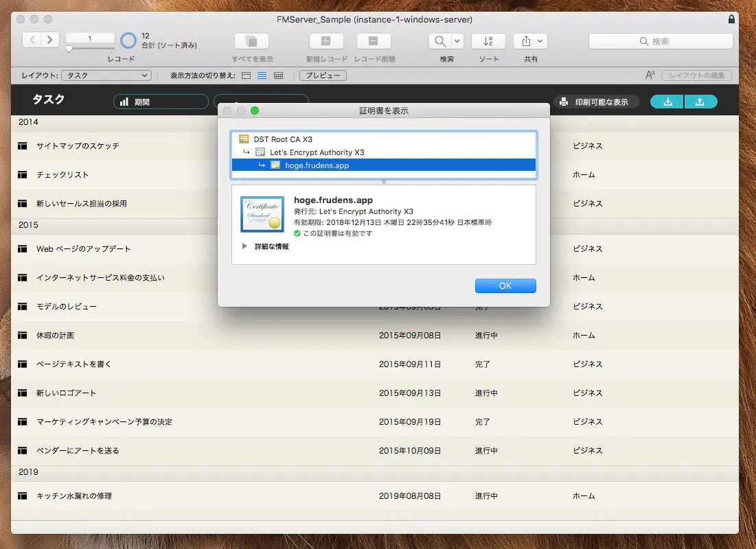Click the Certificate Standard thumbnail image
The width and height of the screenshot is (756, 549).
[262, 214]
